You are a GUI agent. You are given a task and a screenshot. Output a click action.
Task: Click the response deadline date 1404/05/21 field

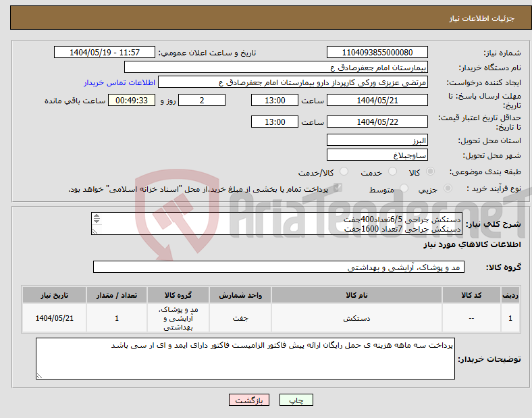[x=377, y=101]
